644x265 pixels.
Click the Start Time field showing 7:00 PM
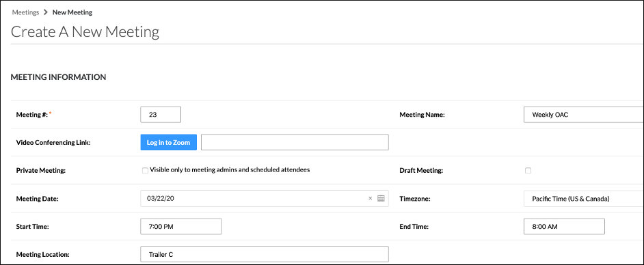(180, 227)
